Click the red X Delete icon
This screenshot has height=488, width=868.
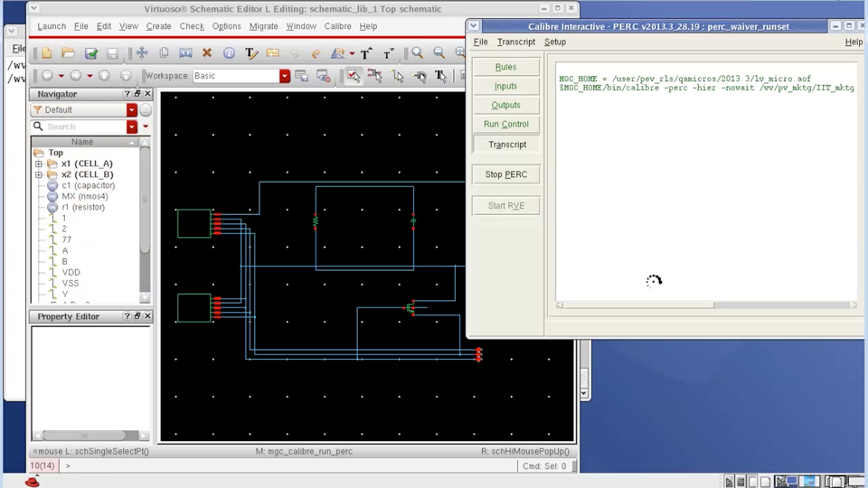(207, 53)
